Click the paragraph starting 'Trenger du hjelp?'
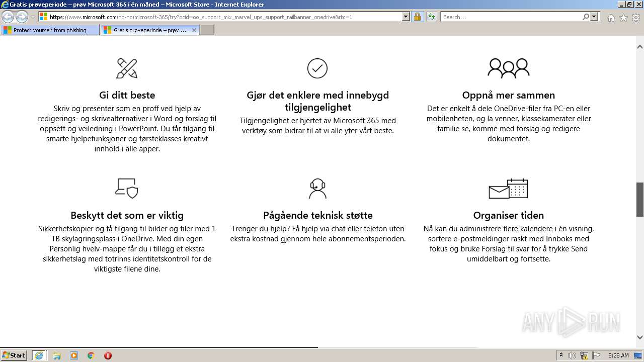Image resolution: width=644 pixels, height=362 pixels. (318, 234)
